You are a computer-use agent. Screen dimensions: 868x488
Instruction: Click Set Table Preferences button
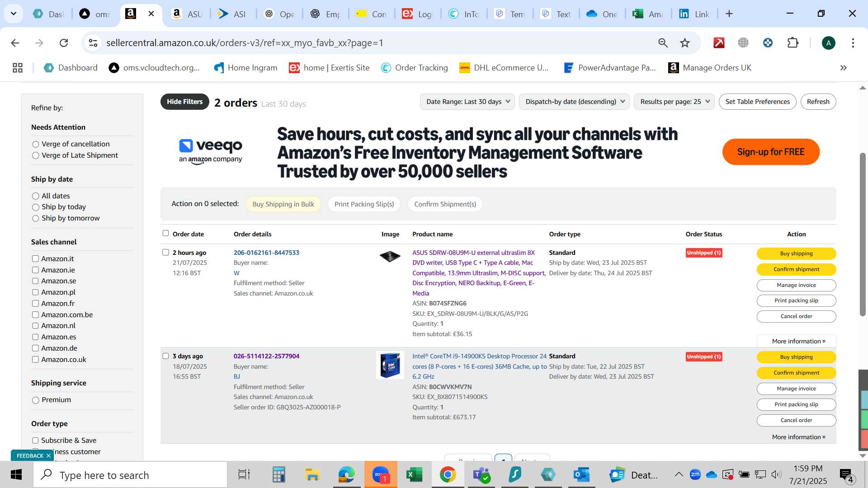click(x=758, y=102)
